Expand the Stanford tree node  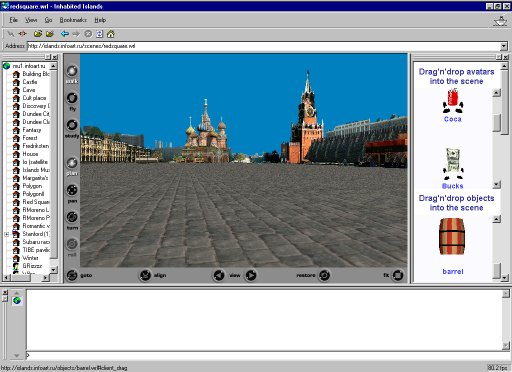point(6,234)
